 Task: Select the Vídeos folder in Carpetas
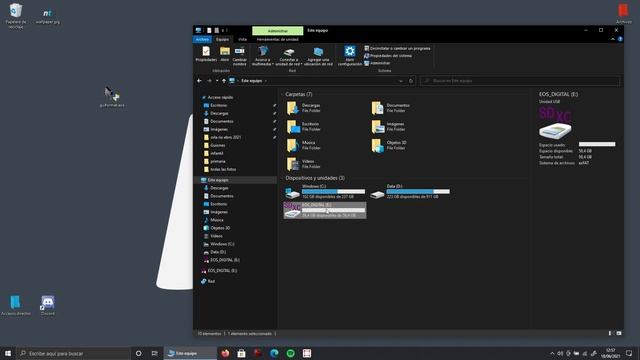tap(303, 164)
